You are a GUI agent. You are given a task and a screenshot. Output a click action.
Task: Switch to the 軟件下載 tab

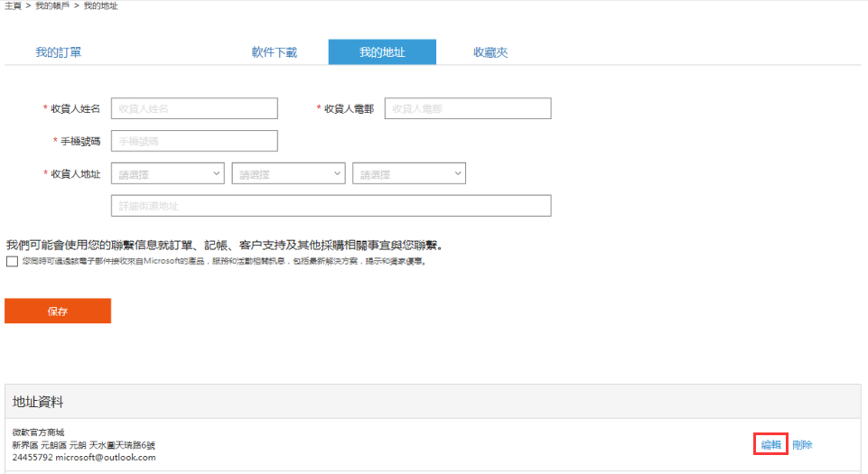pos(274,52)
